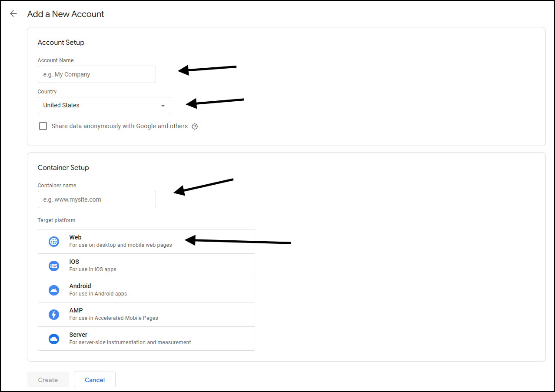
Task: Click the Country field label
Action: [47, 92]
